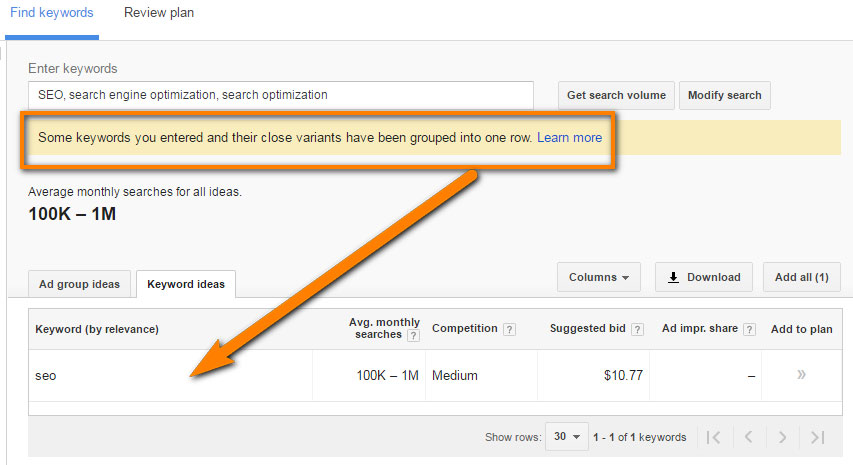Download the keyword ideas
Screen dimensions: 853x465
704,277
